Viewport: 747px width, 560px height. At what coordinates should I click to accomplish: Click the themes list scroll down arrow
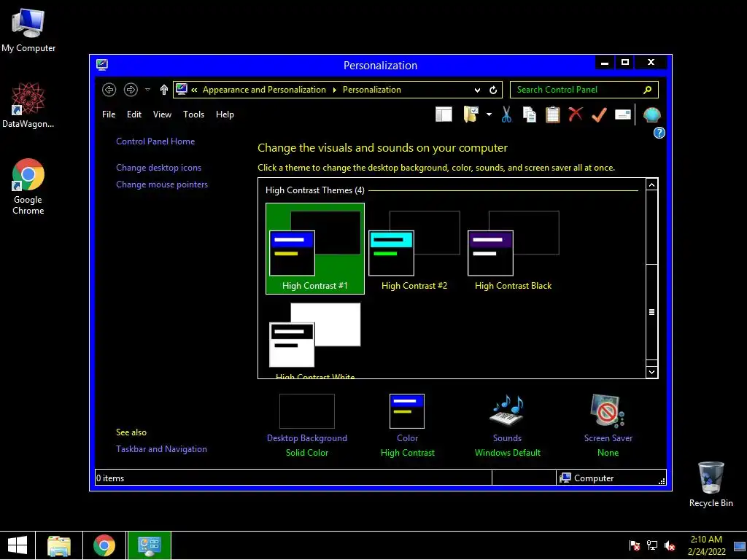pos(651,372)
